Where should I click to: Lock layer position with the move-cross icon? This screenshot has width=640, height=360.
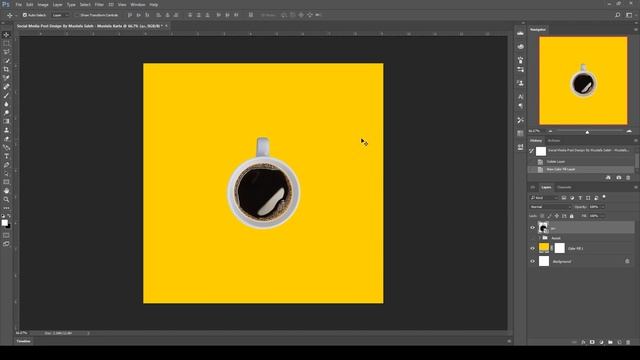[557, 216]
